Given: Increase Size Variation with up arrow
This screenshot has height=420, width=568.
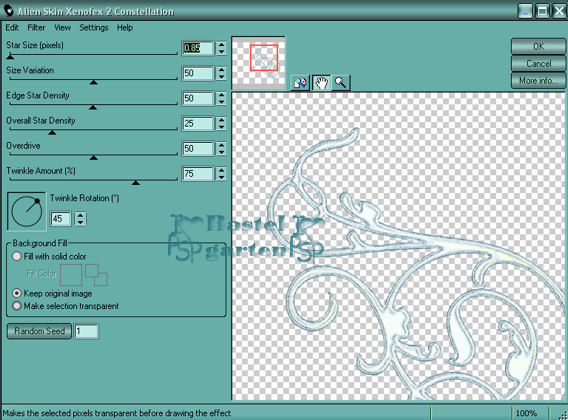Looking at the screenshot, I should coord(222,70).
